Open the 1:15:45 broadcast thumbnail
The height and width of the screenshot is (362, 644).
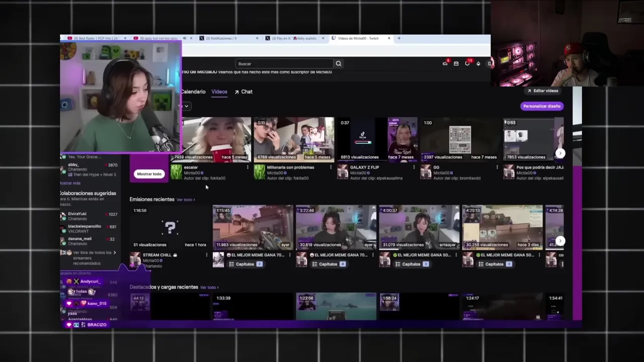pyautogui.click(x=253, y=227)
